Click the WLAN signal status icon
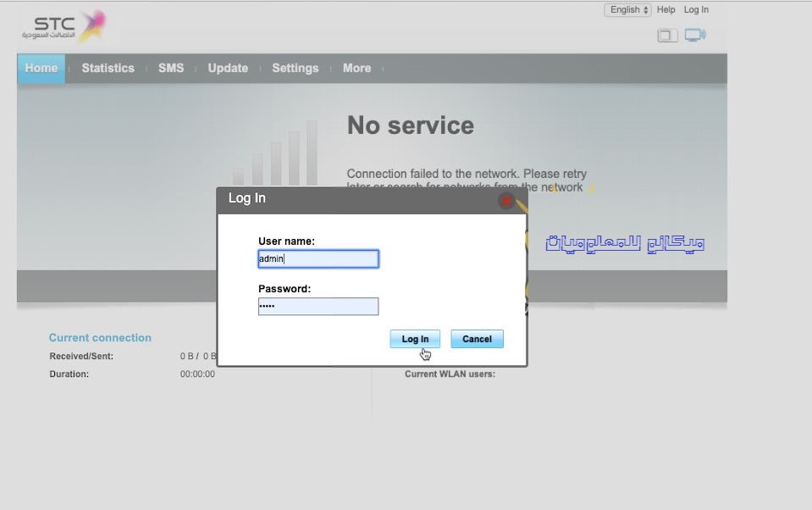The image size is (812, 510). pyautogui.click(x=696, y=35)
